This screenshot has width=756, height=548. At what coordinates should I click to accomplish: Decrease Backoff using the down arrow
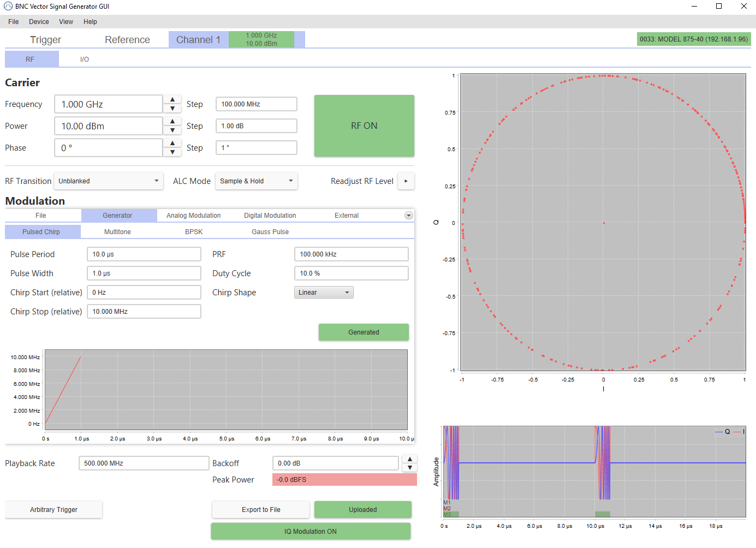coord(409,467)
